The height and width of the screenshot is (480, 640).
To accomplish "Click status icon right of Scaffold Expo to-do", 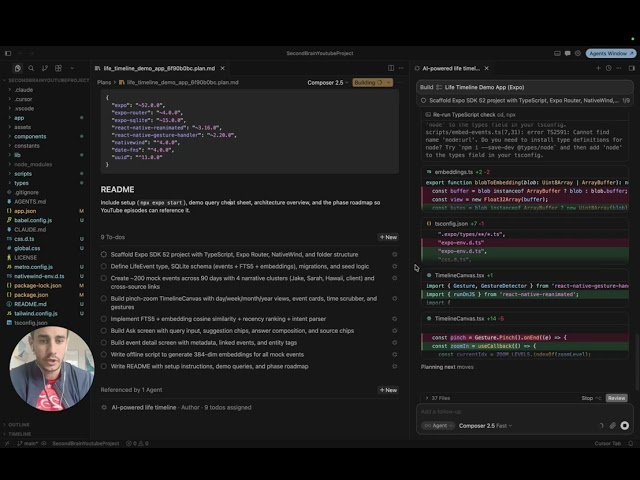I will click(395, 254).
